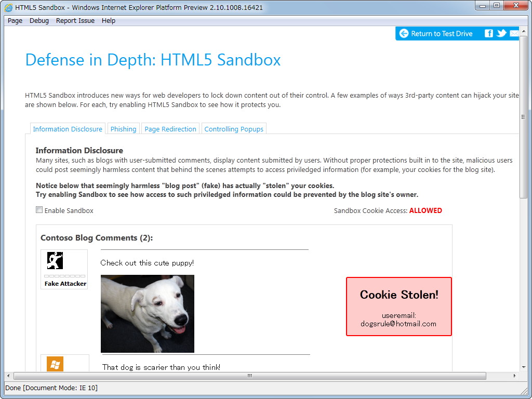The width and height of the screenshot is (532, 399).
Task: Click the back arrow on Return to Test Drive
Action: 404,33
